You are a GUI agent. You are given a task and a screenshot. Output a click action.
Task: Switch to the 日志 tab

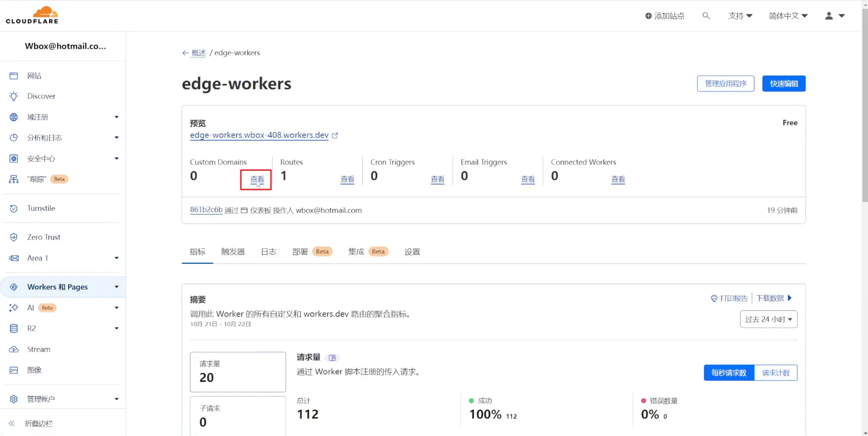[x=269, y=252]
